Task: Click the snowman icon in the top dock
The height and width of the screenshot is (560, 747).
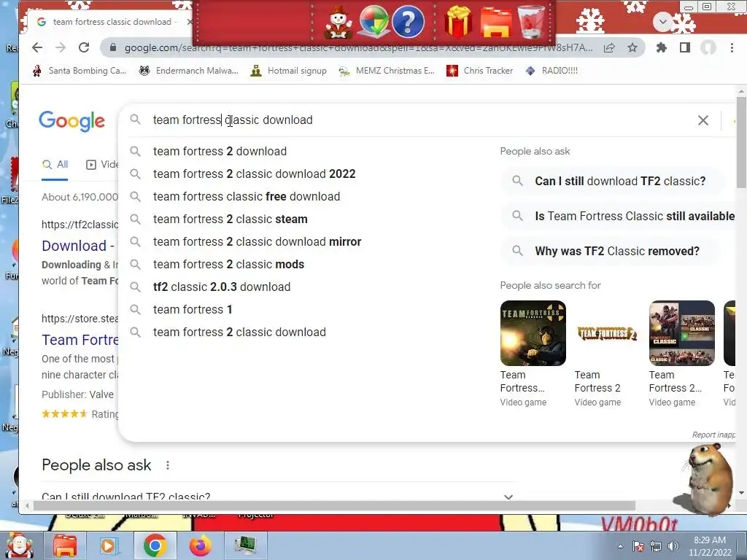Action: click(338, 22)
